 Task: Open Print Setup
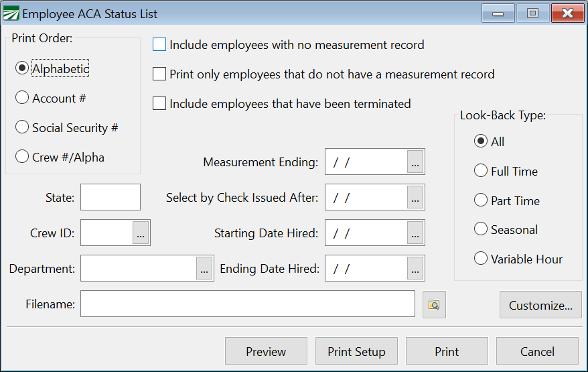point(356,351)
